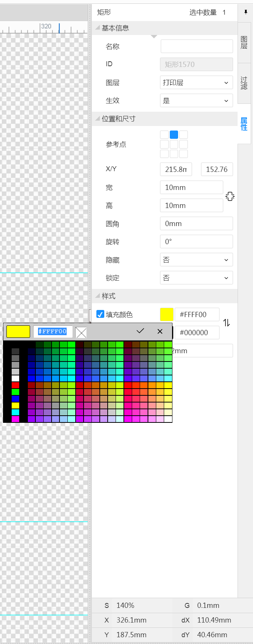
Task: Click the pin icon on the panel
Action: (245, 12)
